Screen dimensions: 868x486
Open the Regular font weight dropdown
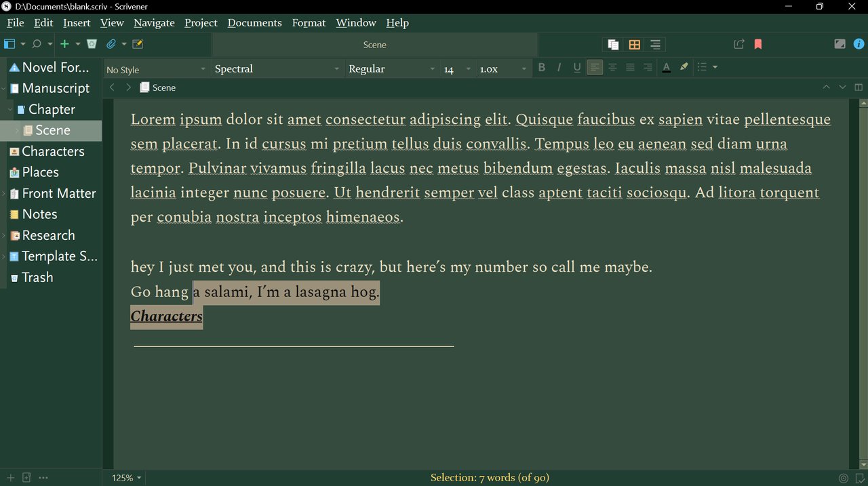tap(392, 69)
